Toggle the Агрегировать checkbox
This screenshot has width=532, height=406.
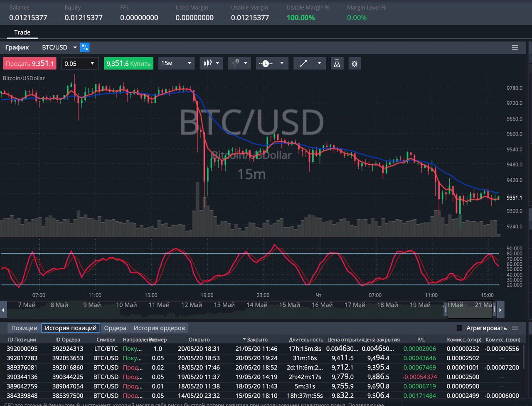click(459, 328)
